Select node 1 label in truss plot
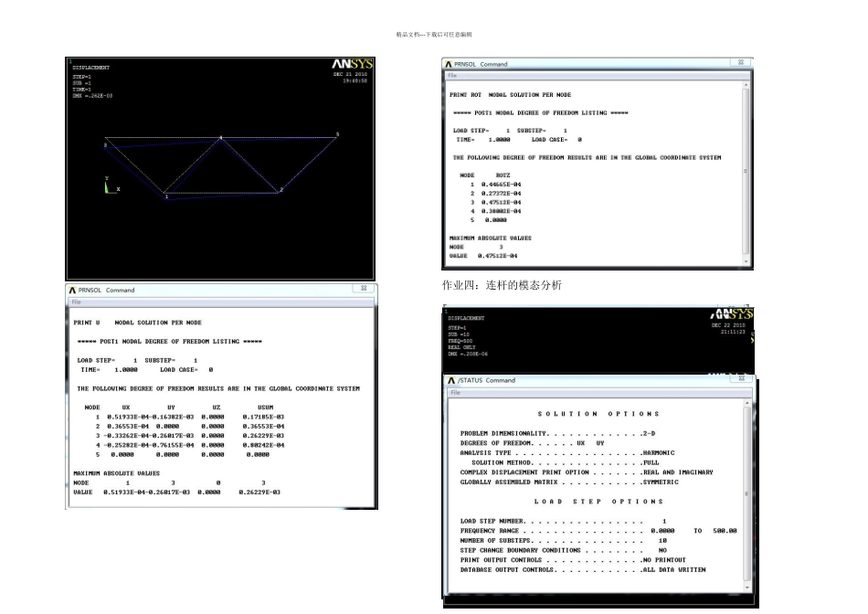Viewport: 868px width, 614px height. [x=166, y=196]
